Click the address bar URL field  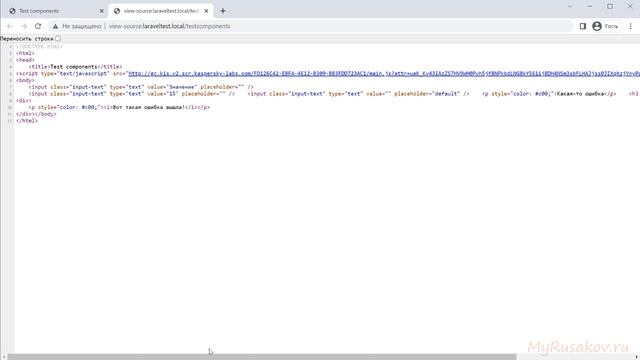click(310, 26)
